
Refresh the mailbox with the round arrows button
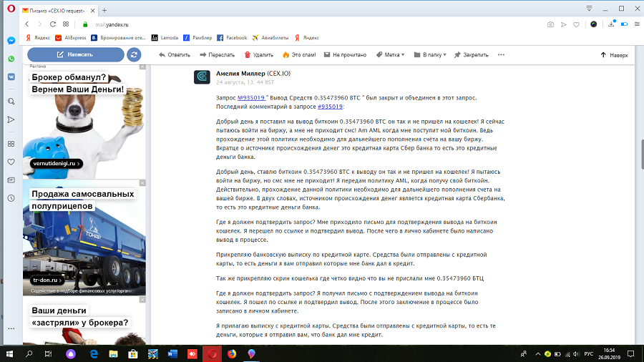(x=134, y=54)
